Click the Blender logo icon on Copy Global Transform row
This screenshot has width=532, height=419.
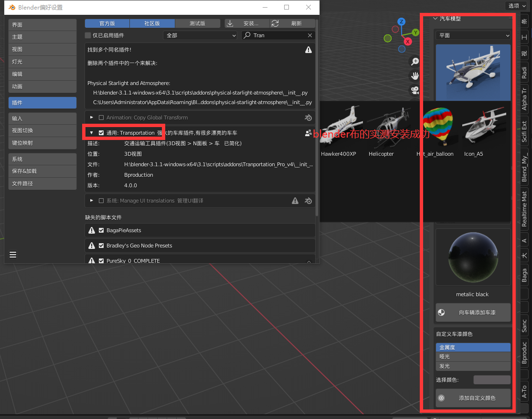click(308, 118)
